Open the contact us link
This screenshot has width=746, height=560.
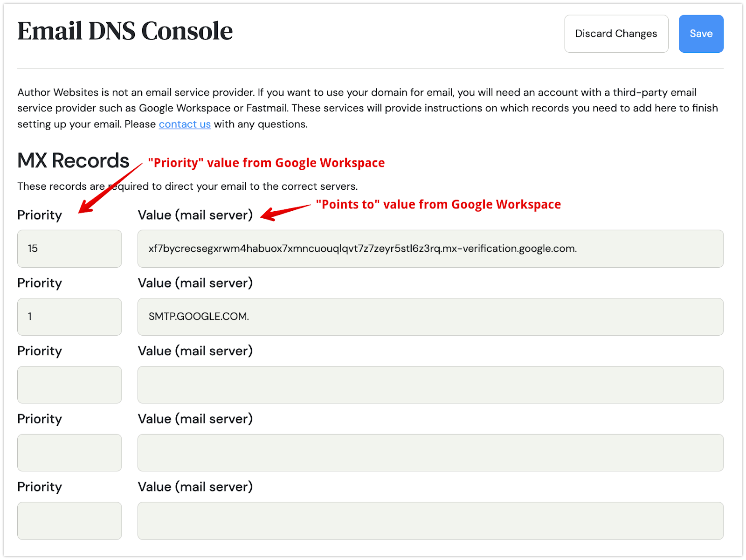pyautogui.click(x=185, y=124)
